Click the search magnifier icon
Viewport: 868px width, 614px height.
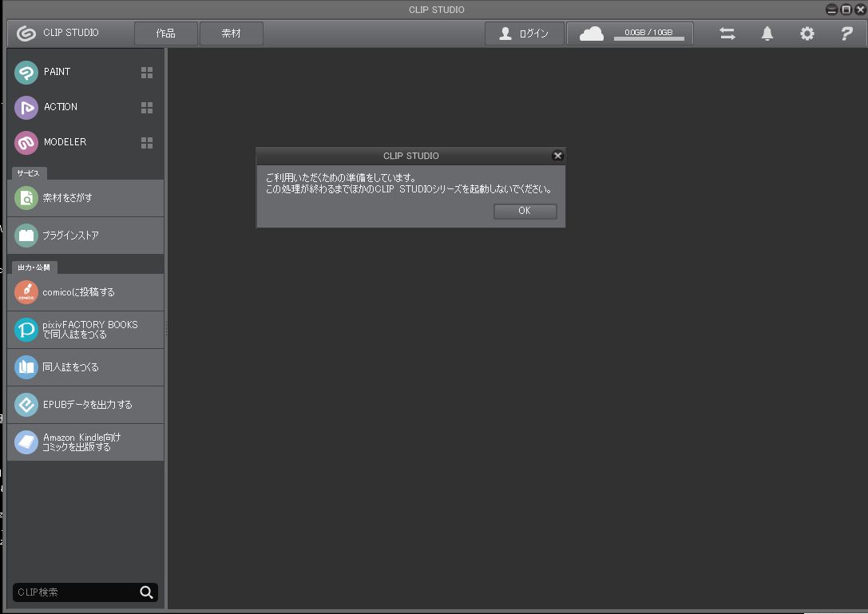click(147, 592)
